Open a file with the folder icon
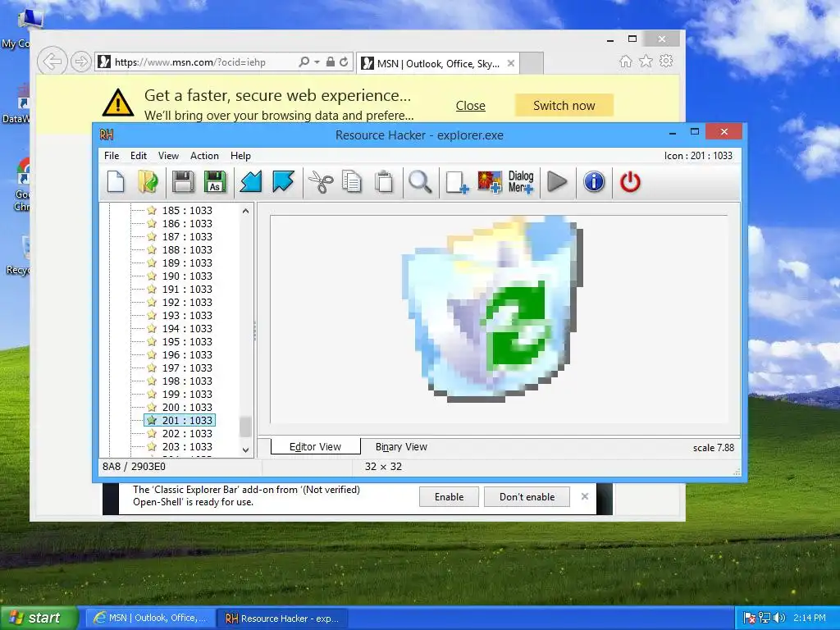 click(148, 182)
